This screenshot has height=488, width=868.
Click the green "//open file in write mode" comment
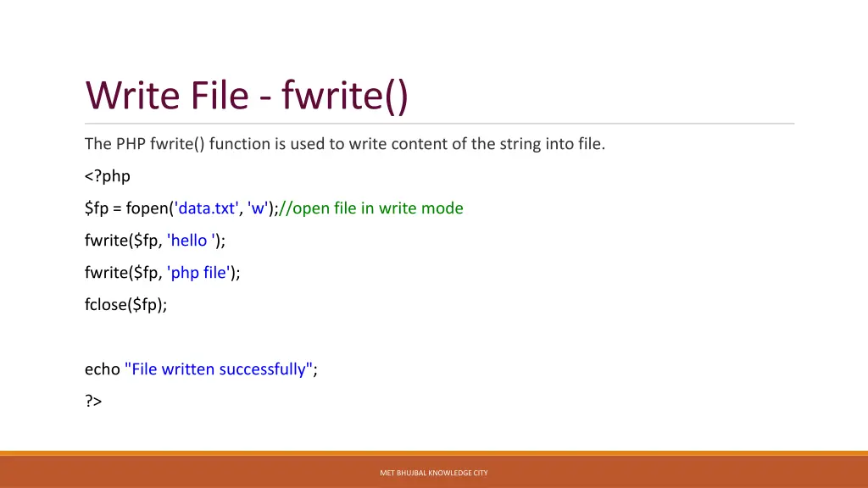(371, 208)
